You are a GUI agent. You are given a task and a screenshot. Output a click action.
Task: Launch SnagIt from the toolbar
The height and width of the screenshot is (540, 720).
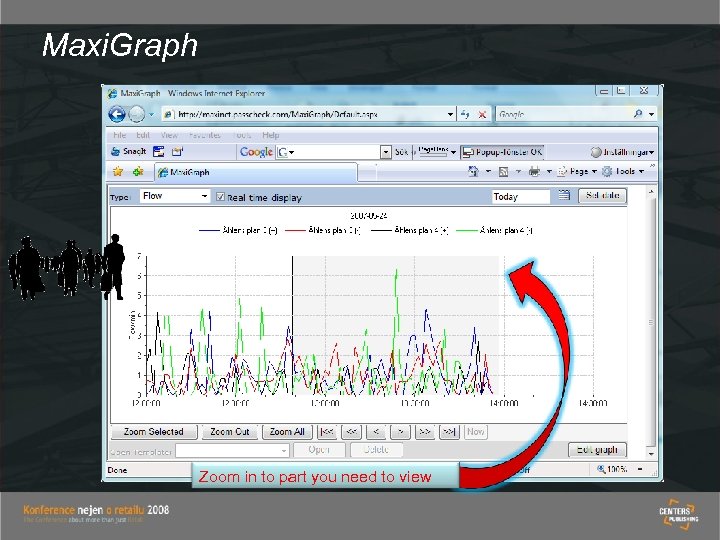point(129,151)
